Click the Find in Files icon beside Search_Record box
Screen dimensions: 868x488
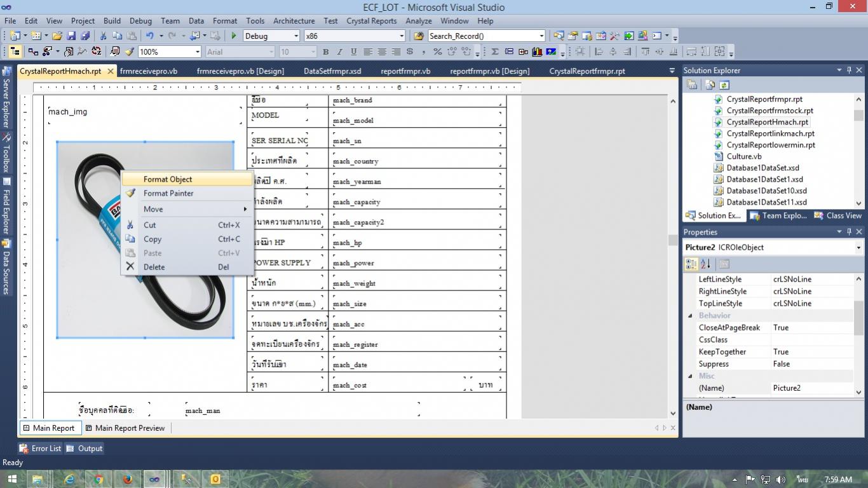[x=419, y=36]
